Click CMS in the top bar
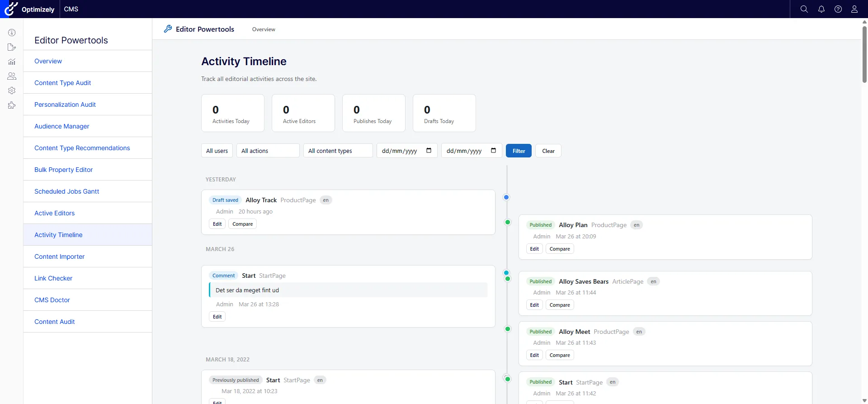 click(71, 9)
